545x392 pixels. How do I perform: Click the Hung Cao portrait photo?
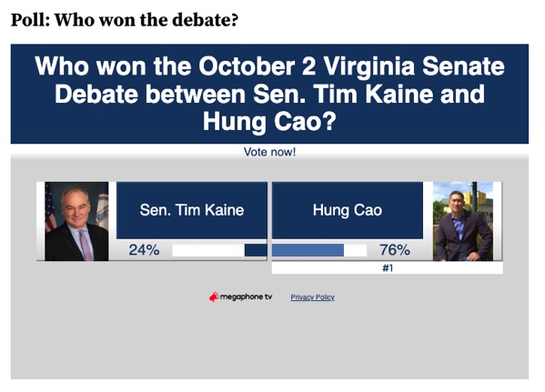pyautogui.click(x=463, y=221)
